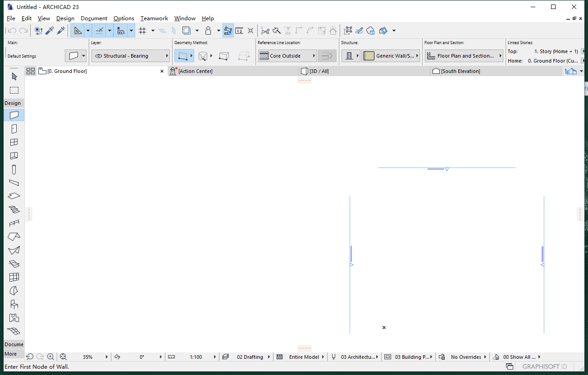Viewport: 588px width, 375px height.
Task: Toggle the Guide Lines button
Action: [78, 31]
